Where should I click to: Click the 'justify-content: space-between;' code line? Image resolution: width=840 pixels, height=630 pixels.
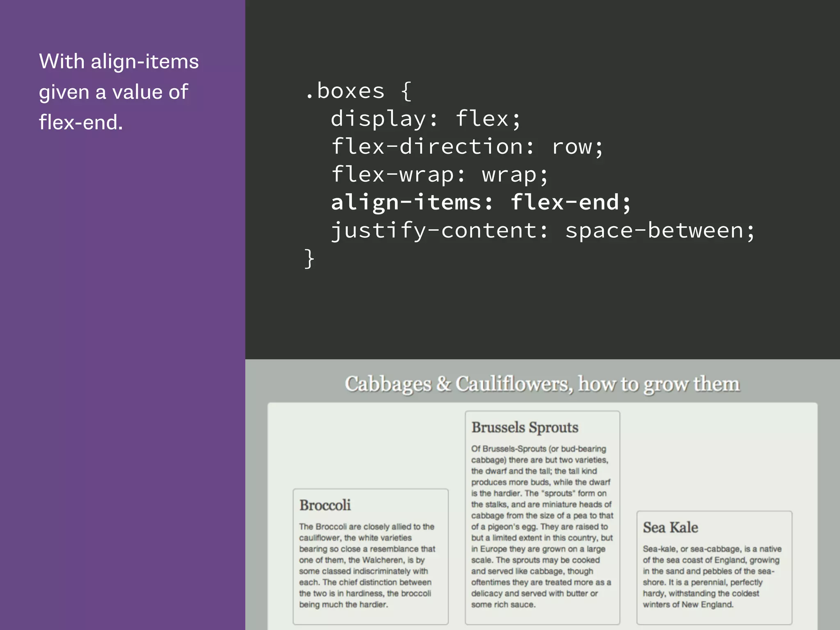[x=542, y=230]
